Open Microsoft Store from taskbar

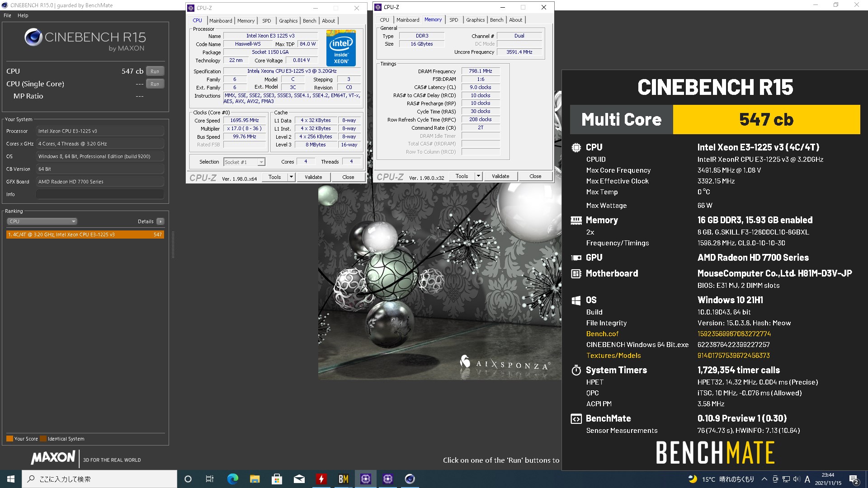pyautogui.click(x=277, y=479)
